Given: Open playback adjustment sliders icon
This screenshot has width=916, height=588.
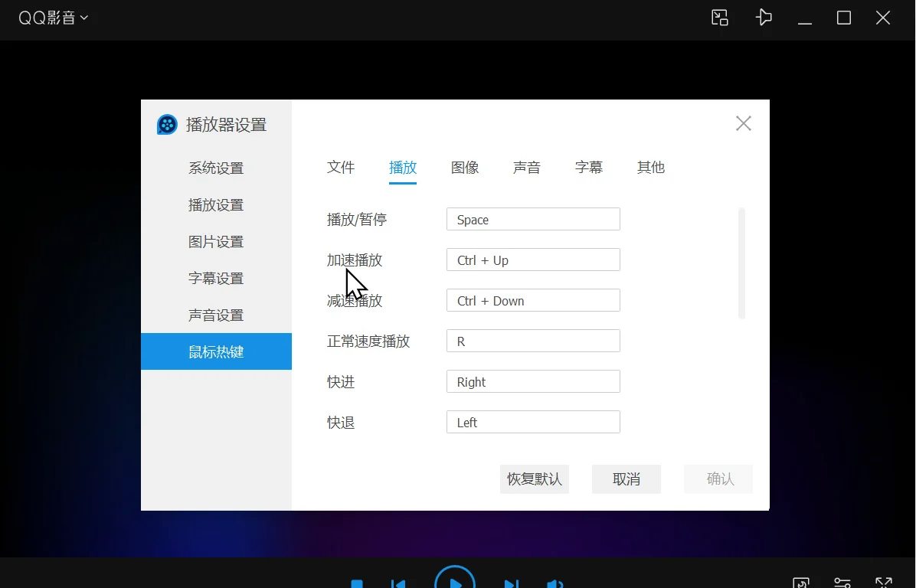Looking at the screenshot, I should [x=842, y=582].
